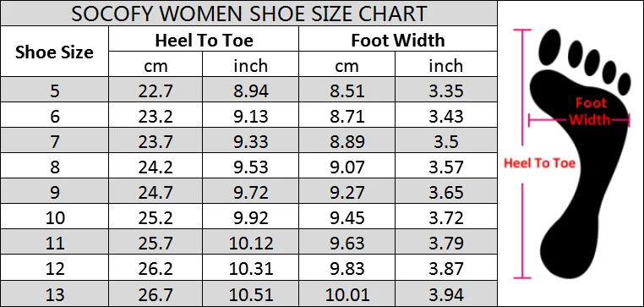Click the 10.01 cm foot width value

pos(347,294)
